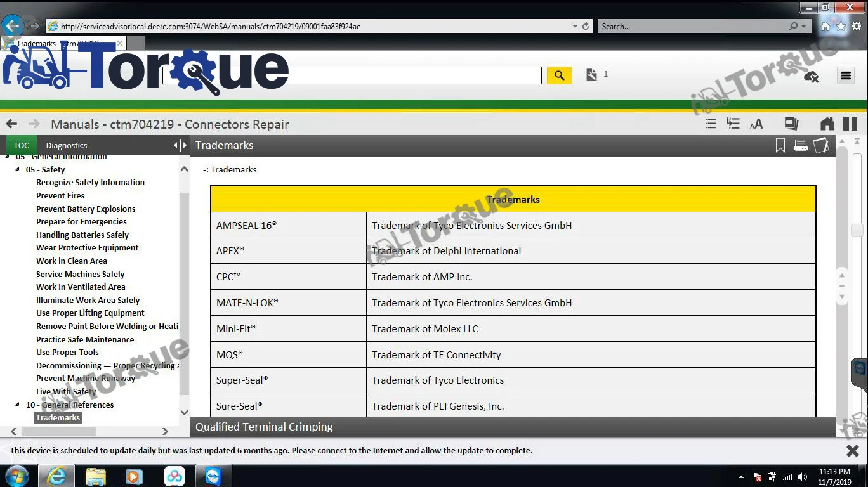Click the browser back button

[13, 26]
